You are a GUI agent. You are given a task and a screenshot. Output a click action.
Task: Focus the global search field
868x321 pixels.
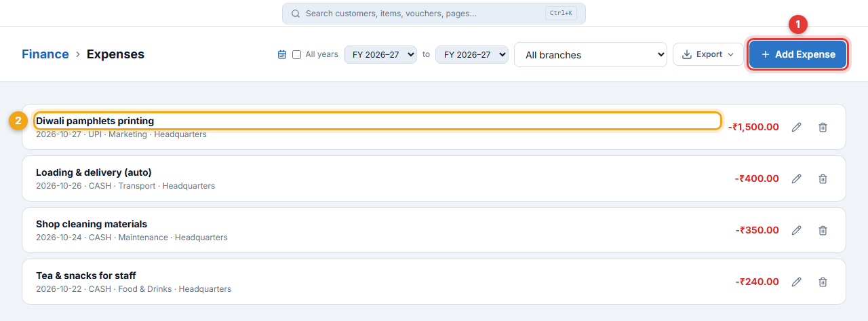(x=434, y=14)
